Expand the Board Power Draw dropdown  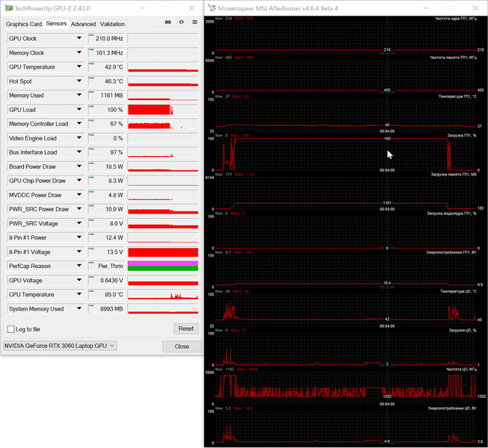pos(79,167)
